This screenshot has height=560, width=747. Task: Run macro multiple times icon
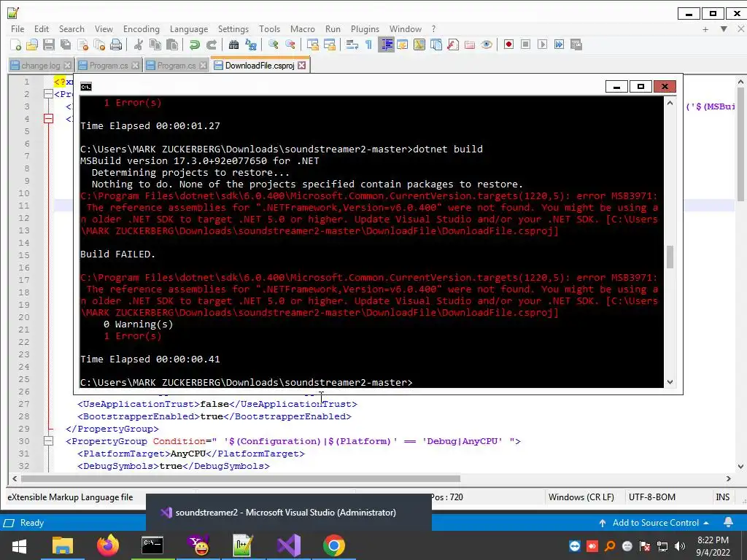point(559,44)
